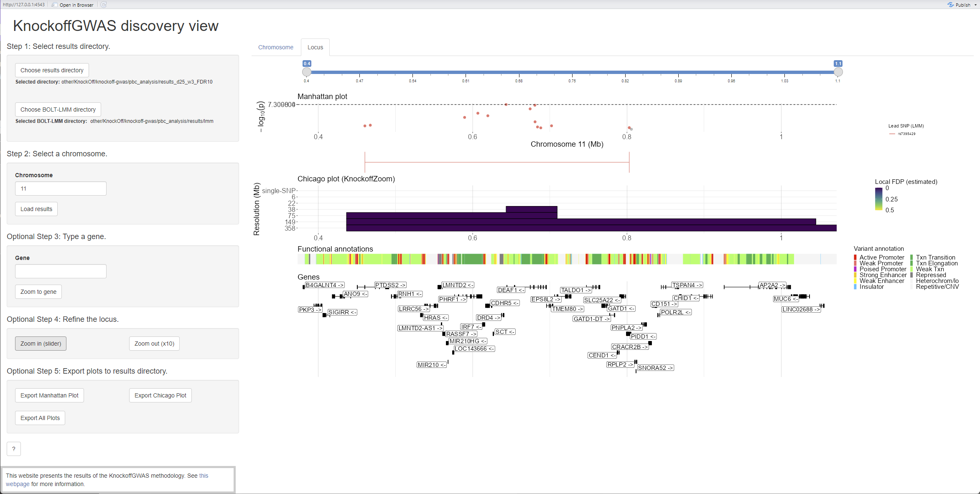Click the PKP3 gene label

310,310
